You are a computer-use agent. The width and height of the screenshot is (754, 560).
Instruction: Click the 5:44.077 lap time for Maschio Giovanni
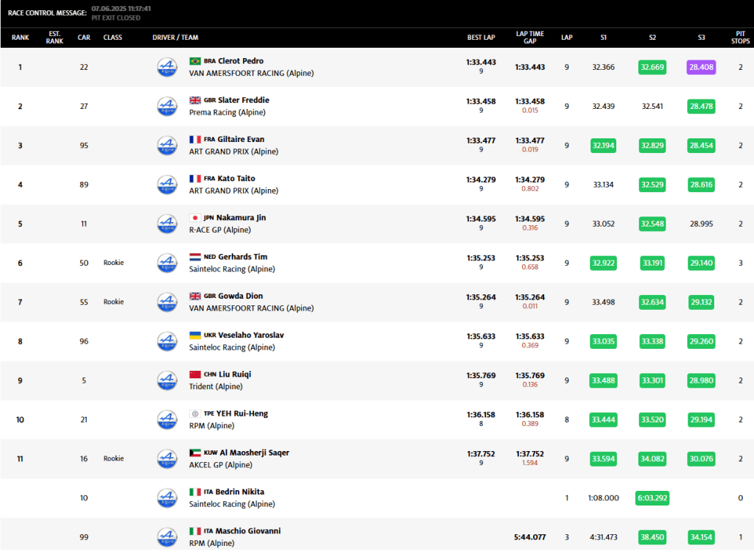point(530,537)
